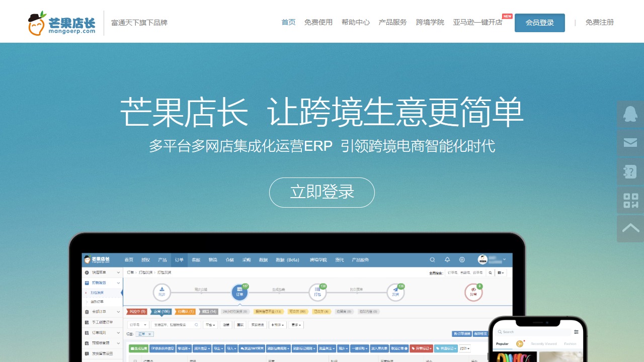644x362 pixels.
Task: Click the 会员登录 button
Action: pos(540,23)
